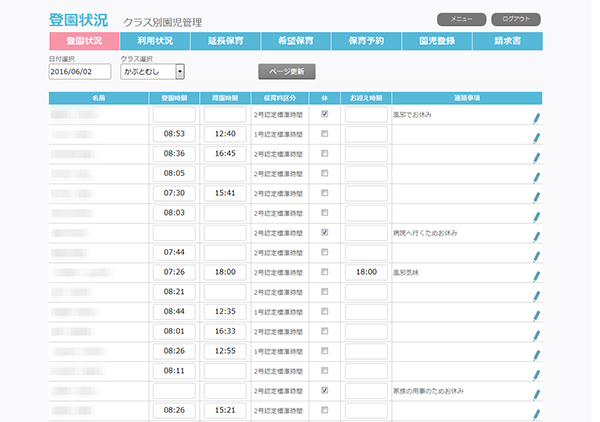Toggle absence checkbox in the 07:26 row
This screenshot has width=600, height=422.
(324, 272)
